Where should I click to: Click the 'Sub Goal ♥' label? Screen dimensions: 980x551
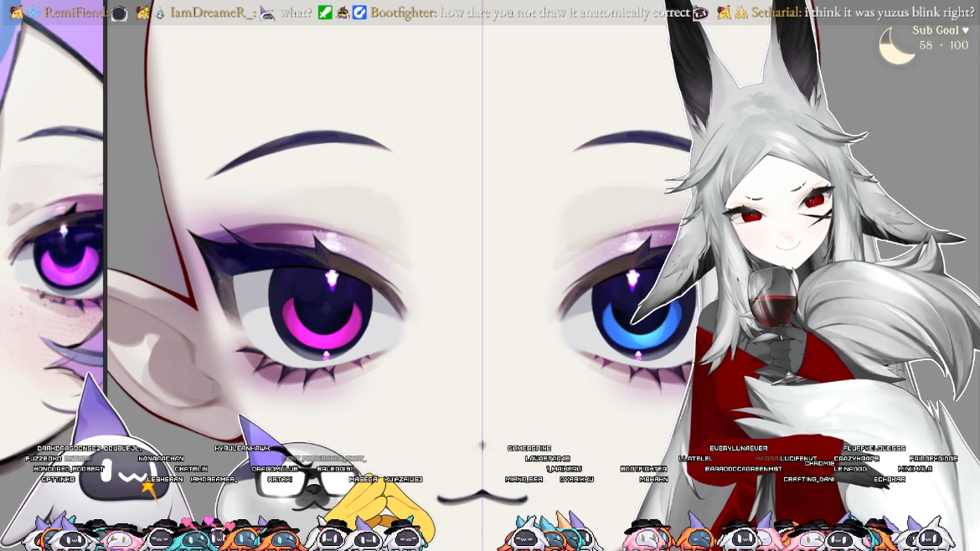click(x=940, y=30)
